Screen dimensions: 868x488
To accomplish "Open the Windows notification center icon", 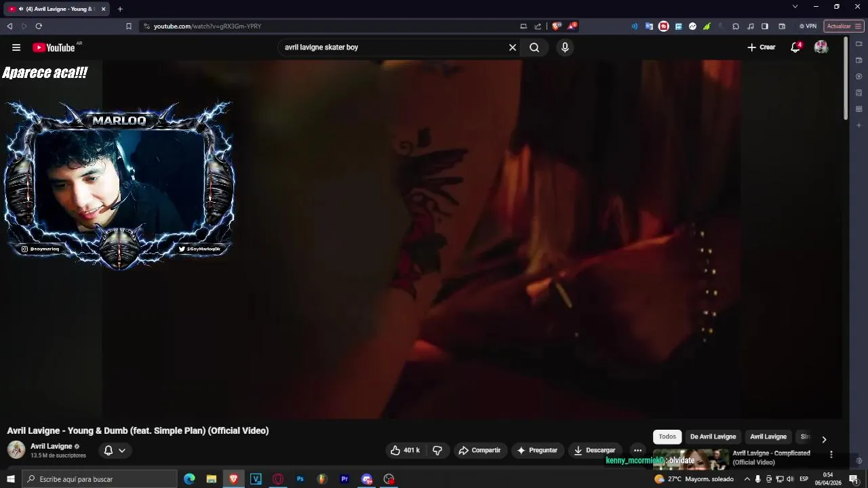I will coord(854,479).
